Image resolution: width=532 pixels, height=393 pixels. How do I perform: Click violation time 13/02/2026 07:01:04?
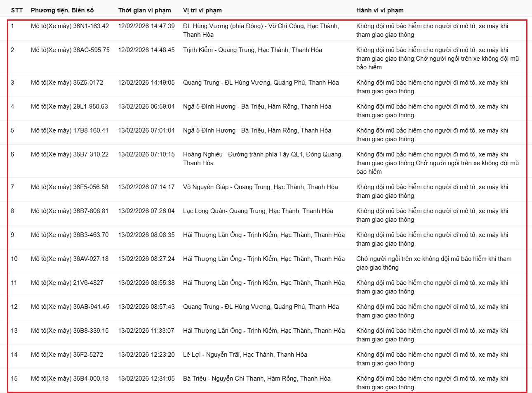[146, 130]
